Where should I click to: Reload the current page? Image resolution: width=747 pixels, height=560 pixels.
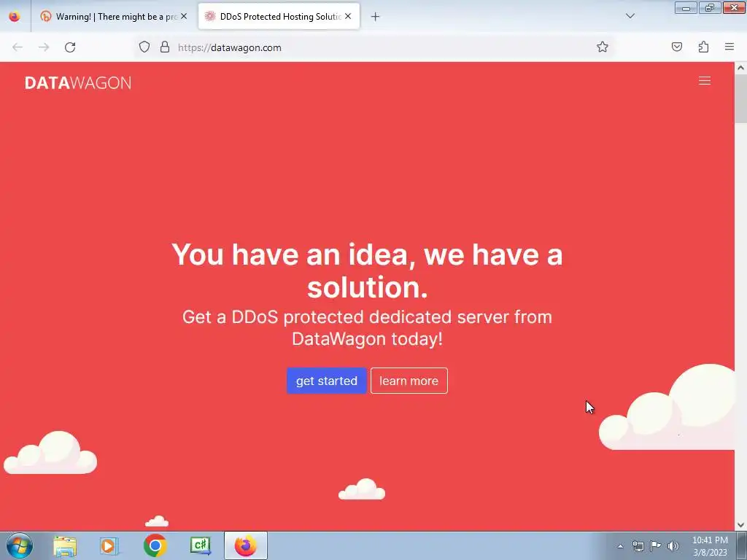coord(70,47)
